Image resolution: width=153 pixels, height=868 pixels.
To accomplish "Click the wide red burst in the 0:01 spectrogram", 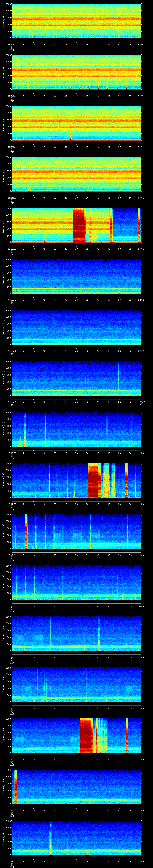I will (x=94, y=481).
